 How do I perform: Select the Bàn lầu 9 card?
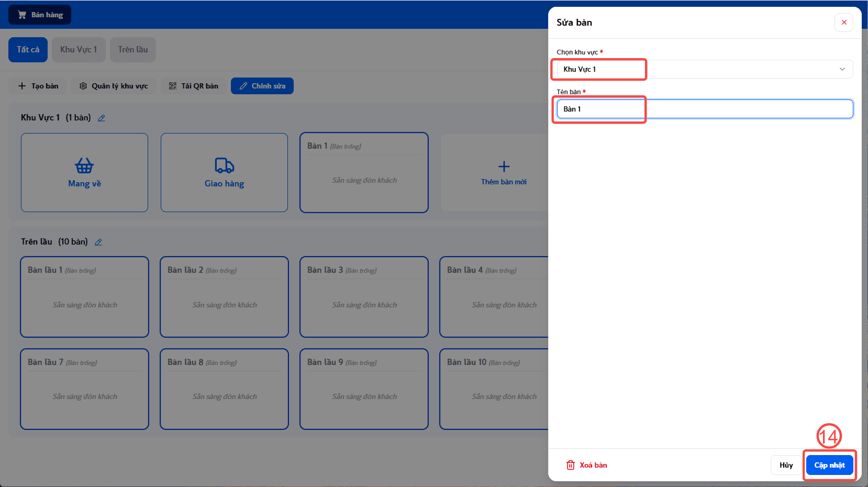pos(364,389)
